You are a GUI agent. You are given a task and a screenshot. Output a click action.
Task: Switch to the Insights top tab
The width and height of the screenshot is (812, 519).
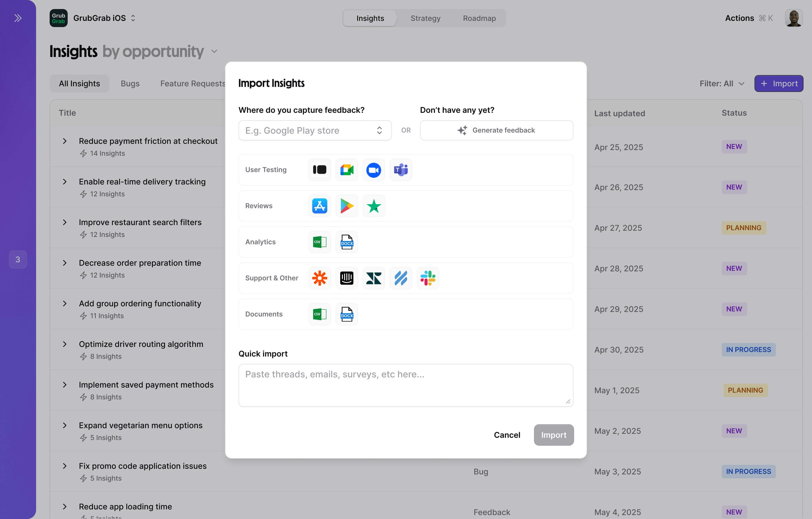(x=370, y=18)
